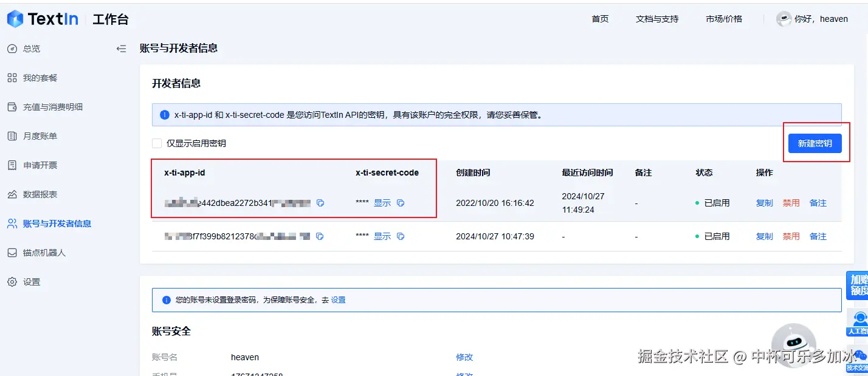The width and height of the screenshot is (868, 376).
Task: Show secret code of the 2022/10/20 key
Action: (382, 203)
